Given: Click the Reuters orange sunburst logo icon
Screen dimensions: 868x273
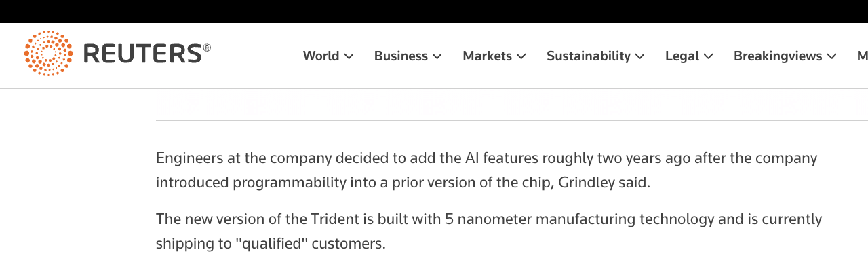Looking at the screenshot, I should point(48,53).
